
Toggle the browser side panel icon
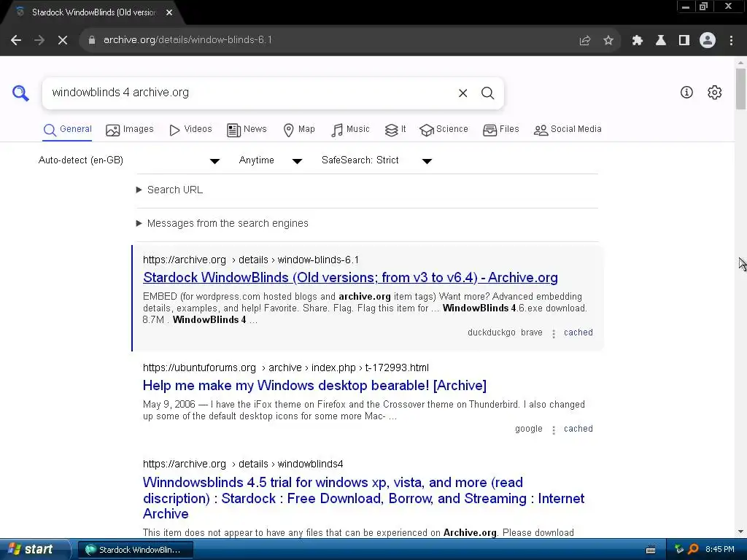pos(684,41)
